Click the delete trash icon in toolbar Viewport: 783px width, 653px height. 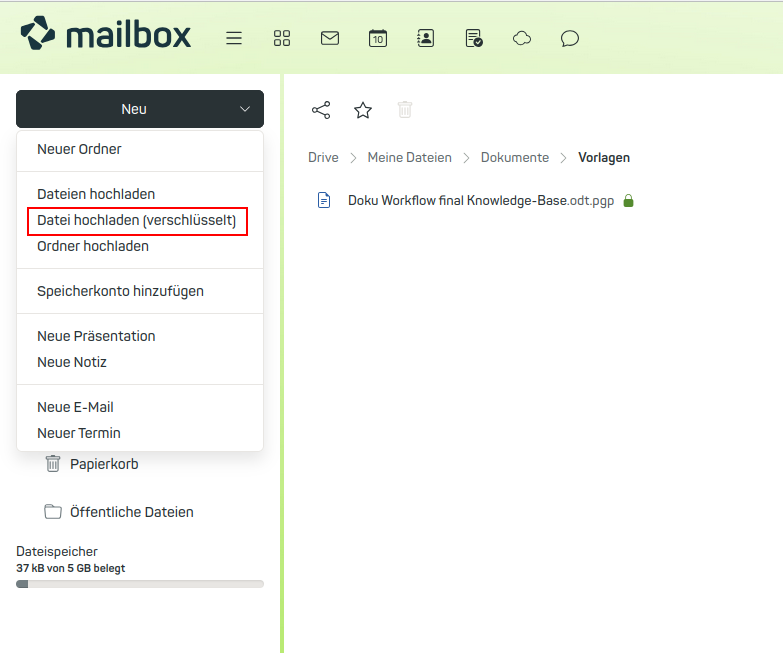405,109
